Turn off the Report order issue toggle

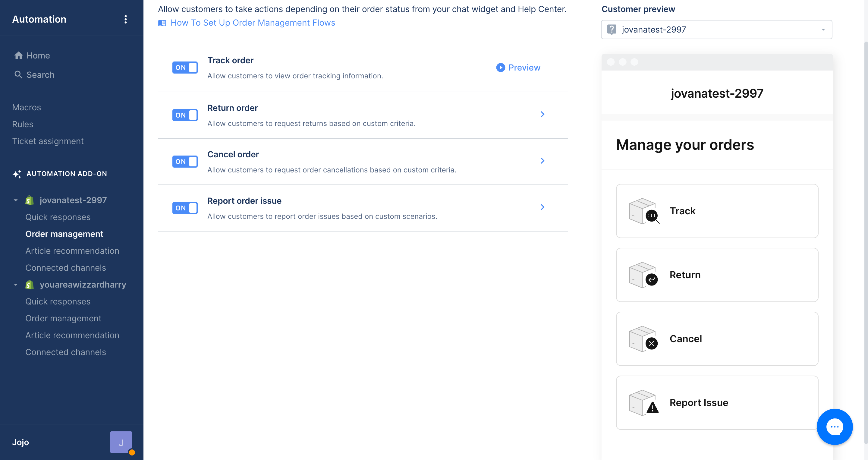185,208
